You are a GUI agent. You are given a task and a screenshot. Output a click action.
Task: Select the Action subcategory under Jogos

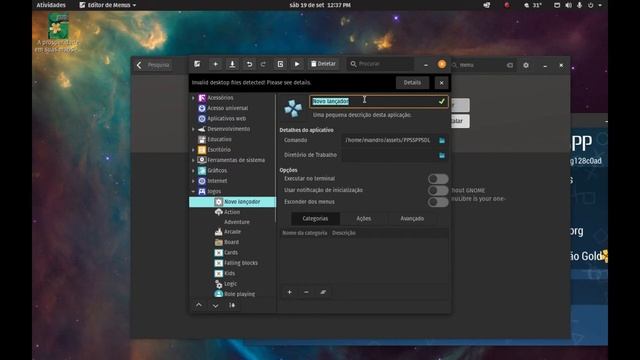232,212
